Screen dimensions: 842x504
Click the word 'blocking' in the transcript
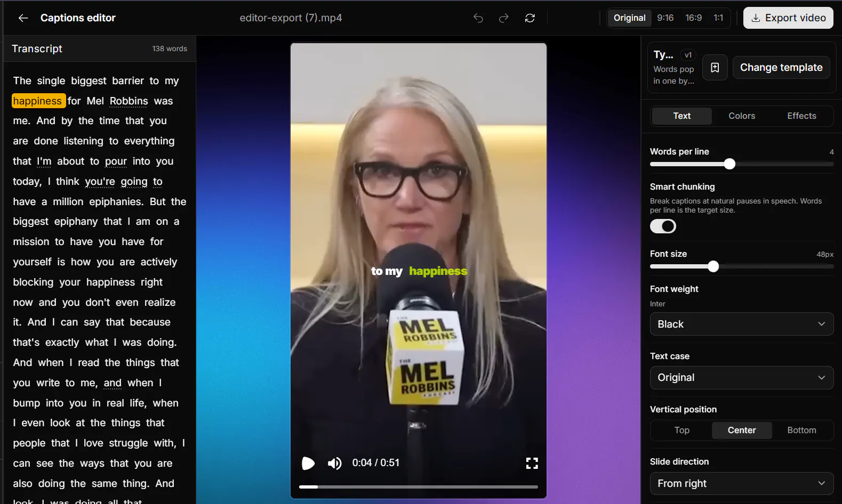[x=33, y=282]
